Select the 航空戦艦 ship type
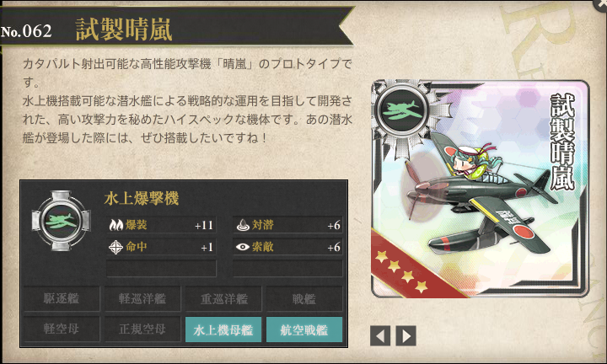Image resolution: width=607 pixels, height=364 pixels. click(x=304, y=329)
